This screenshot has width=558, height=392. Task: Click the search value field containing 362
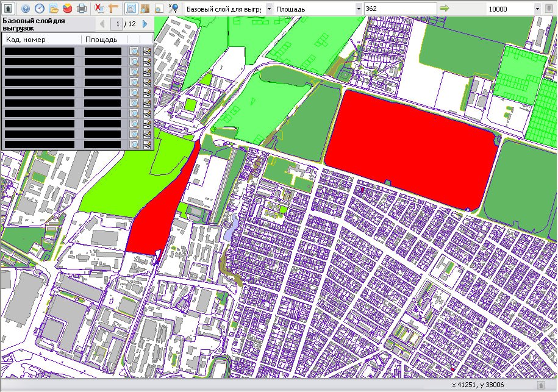(399, 9)
